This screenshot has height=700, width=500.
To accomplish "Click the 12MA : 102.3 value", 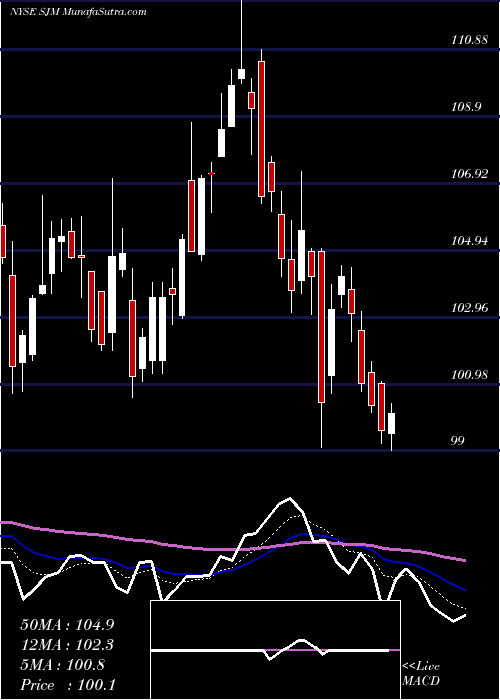I will tap(66, 645).
